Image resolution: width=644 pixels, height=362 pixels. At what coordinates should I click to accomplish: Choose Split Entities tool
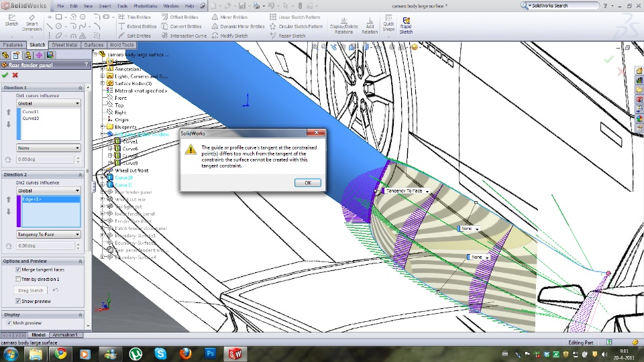coord(134,36)
